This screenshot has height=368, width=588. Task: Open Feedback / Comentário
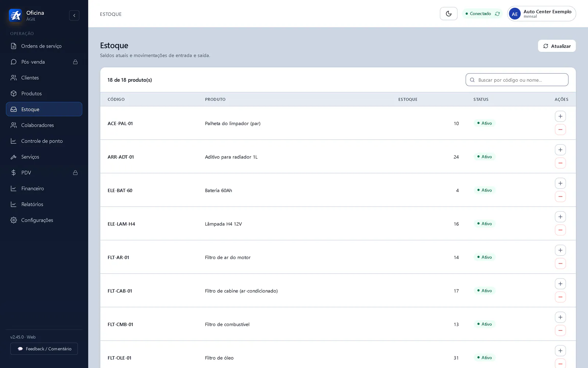(x=44, y=349)
